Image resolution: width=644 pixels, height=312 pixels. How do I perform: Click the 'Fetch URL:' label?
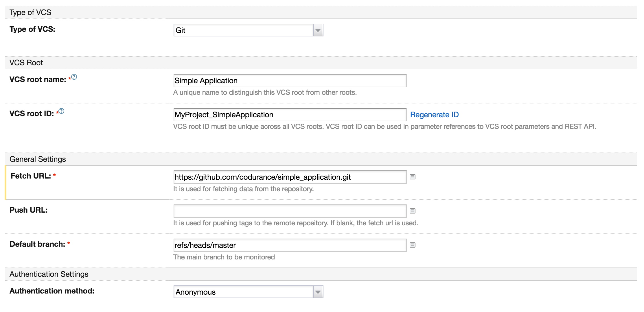31,176
